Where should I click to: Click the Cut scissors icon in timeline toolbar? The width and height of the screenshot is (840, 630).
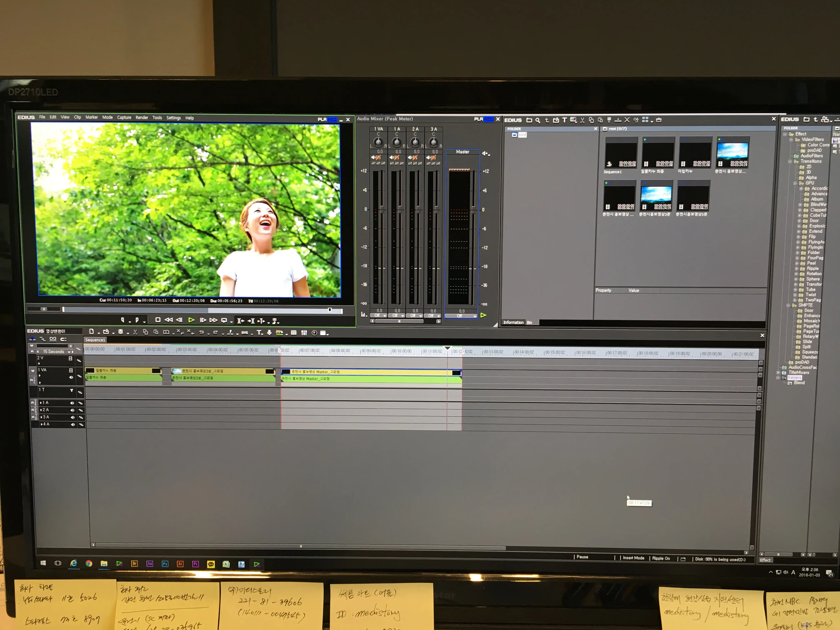click(135, 332)
